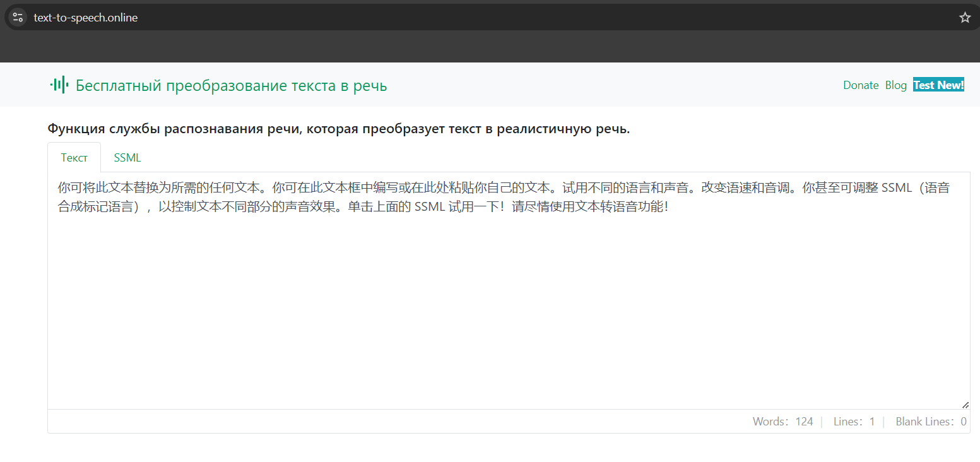Image resolution: width=980 pixels, height=462 pixels.
Task: Click the Lines: 1 counter
Action: pos(854,422)
